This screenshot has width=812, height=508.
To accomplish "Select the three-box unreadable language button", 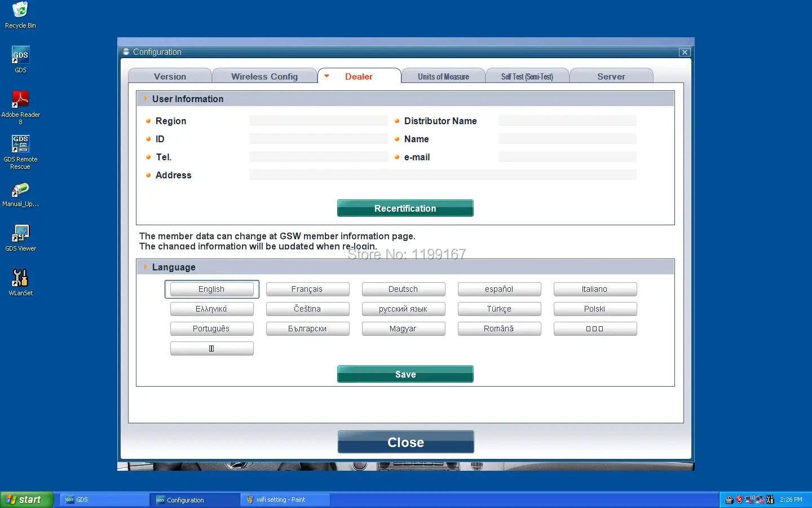I will [x=595, y=329].
